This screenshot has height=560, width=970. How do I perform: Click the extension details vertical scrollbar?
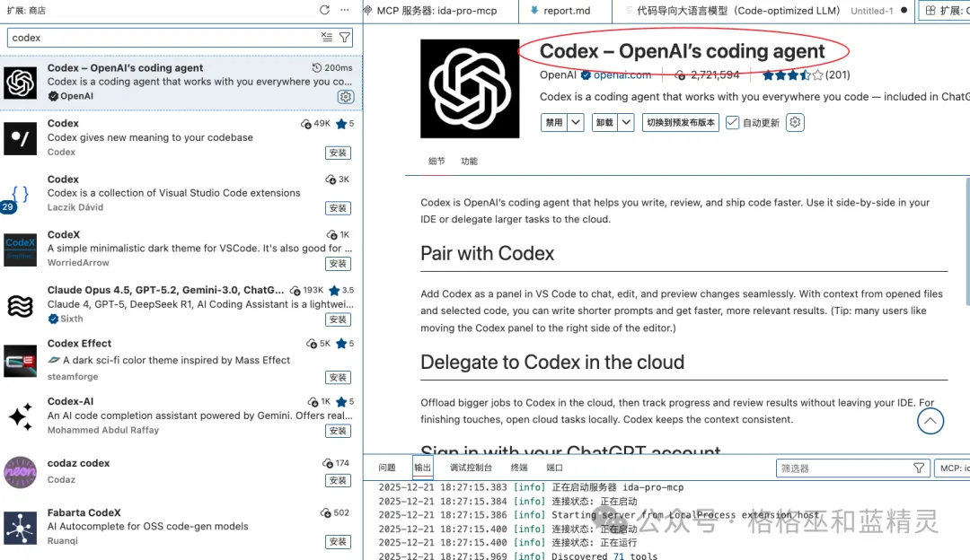click(x=967, y=241)
